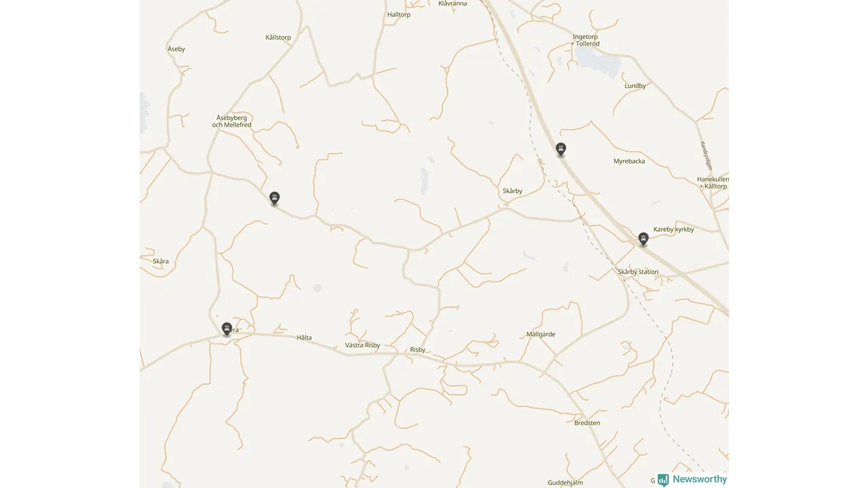Viewport: 868px width, 488px height.
Task: Click the Skårby station label
Action: coord(638,272)
